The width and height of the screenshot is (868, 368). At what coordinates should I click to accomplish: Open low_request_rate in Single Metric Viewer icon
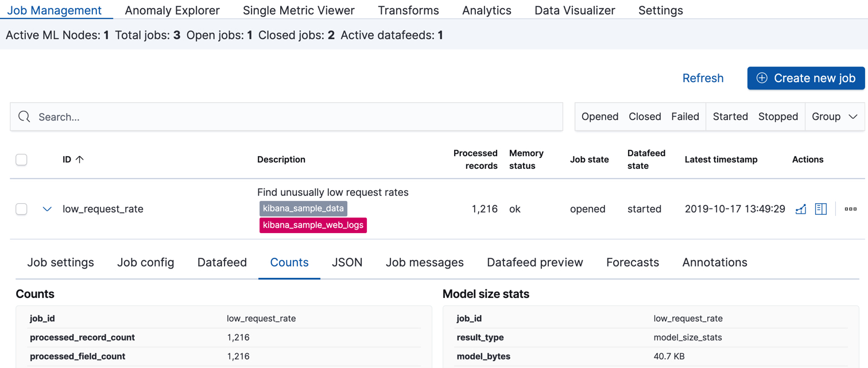point(801,209)
